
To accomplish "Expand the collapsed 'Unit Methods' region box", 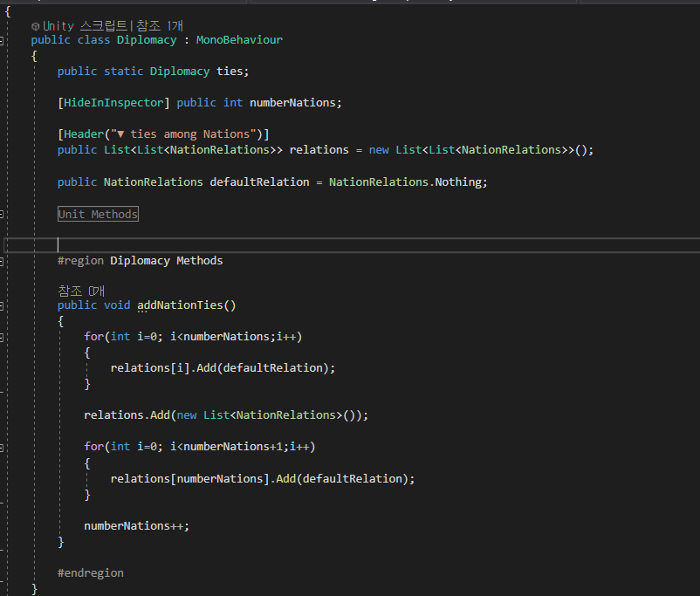I will [x=99, y=214].
